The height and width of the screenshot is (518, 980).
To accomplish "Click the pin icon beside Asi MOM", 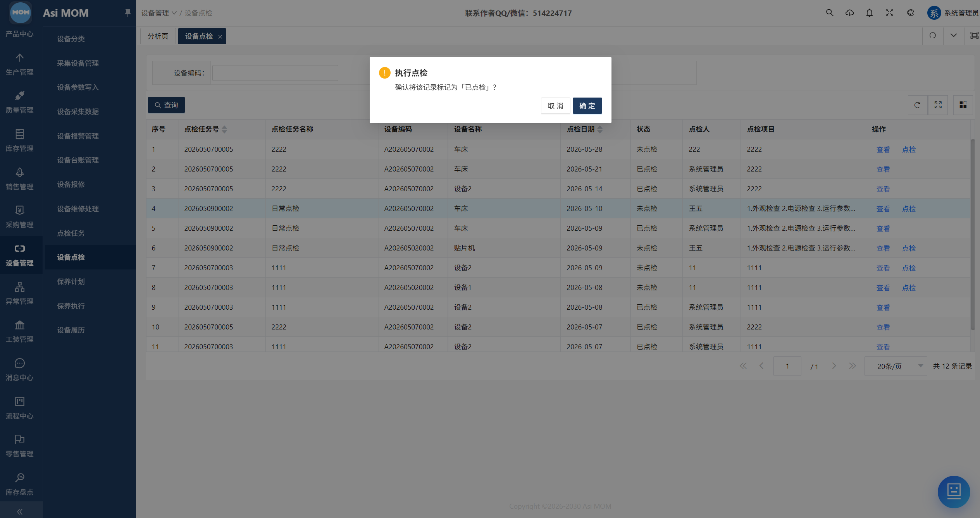I will pos(127,13).
